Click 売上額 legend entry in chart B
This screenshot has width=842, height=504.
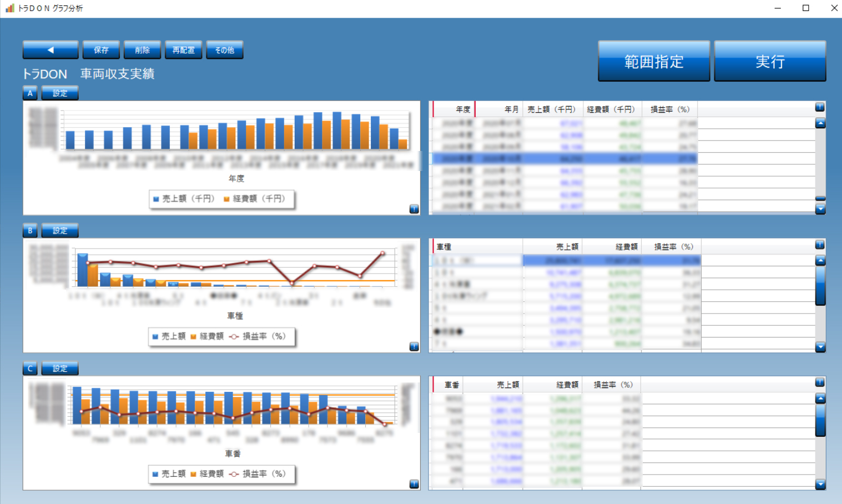coord(169,336)
